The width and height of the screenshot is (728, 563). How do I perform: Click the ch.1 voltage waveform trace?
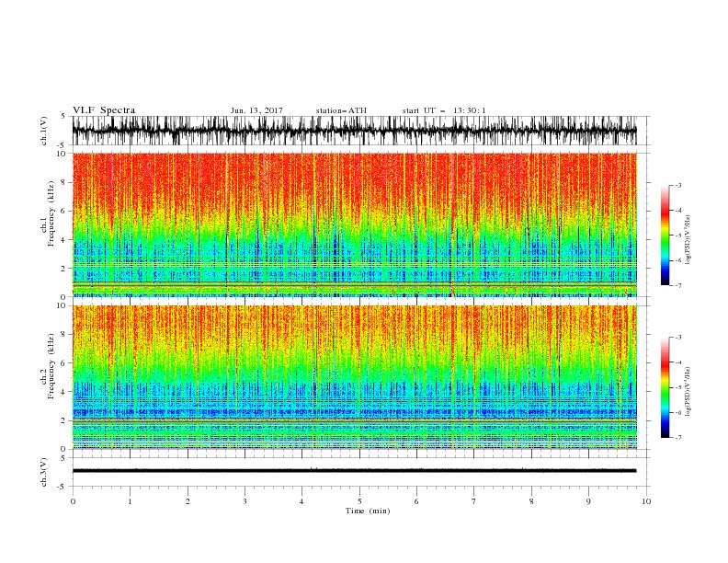[x=354, y=131]
